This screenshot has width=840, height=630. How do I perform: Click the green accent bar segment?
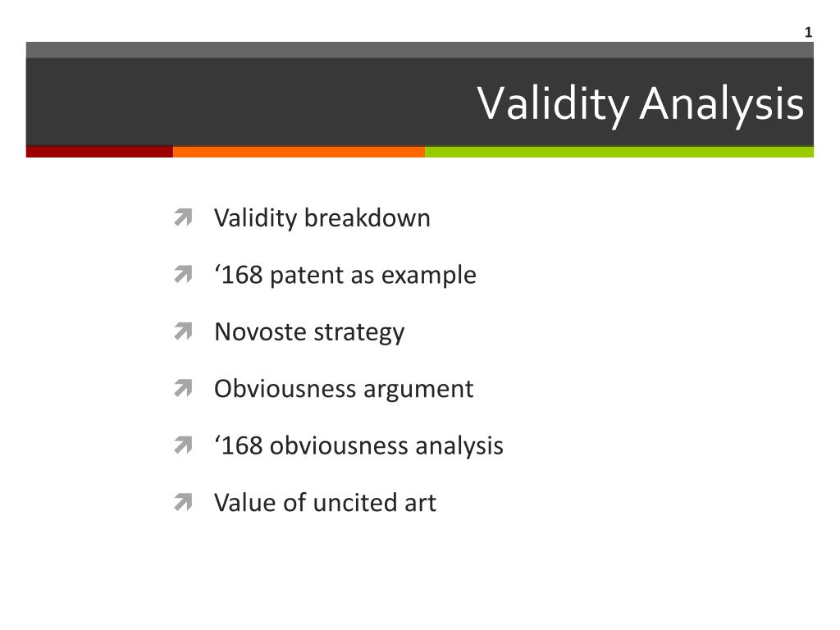pyautogui.click(x=619, y=152)
